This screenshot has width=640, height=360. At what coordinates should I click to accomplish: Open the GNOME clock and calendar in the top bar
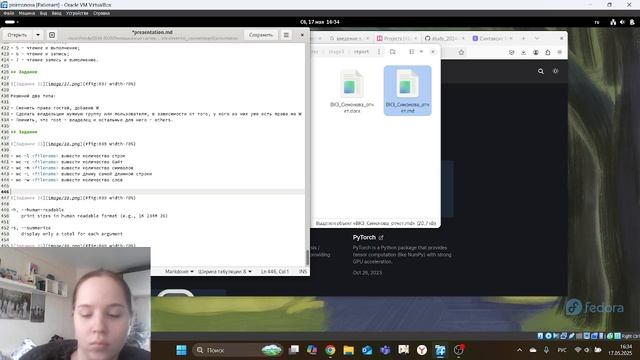coord(320,22)
